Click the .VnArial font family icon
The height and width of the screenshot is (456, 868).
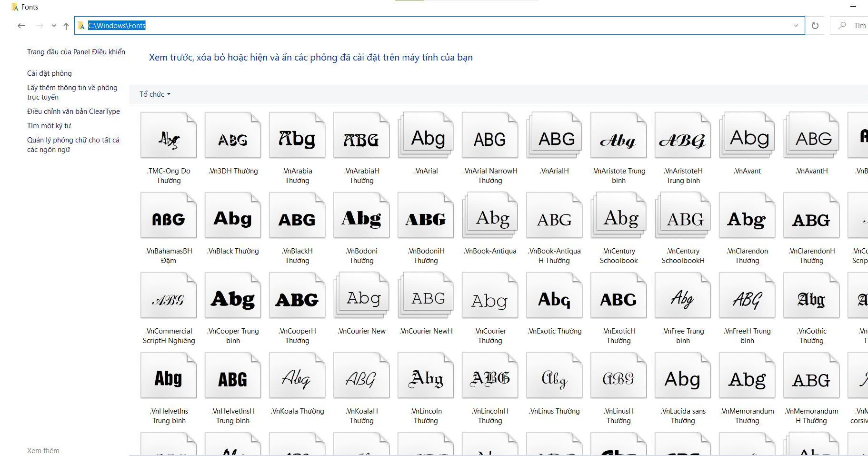(x=426, y=135)
